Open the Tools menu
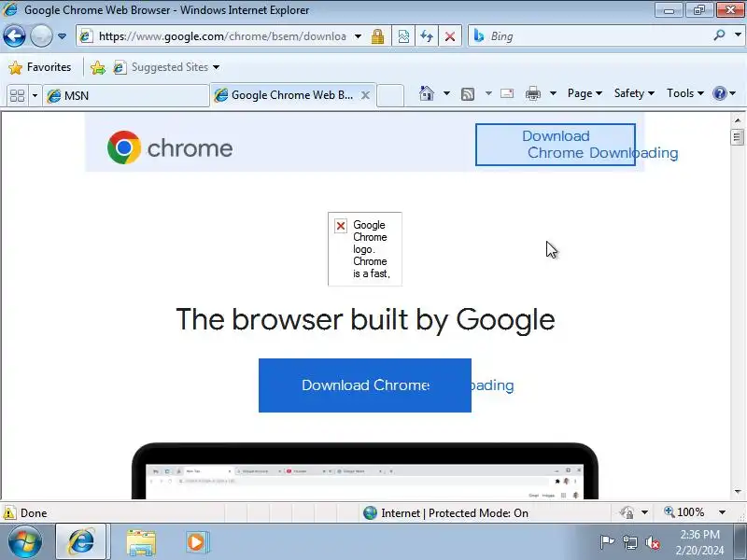This screenshot has width=747, height=560. (x=685, y=93)
